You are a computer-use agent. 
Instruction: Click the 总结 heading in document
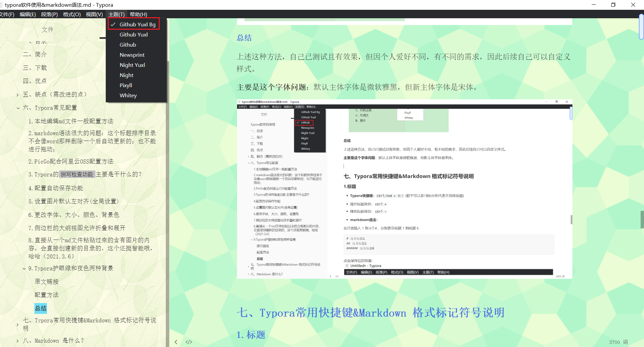[x=244, y=38]
